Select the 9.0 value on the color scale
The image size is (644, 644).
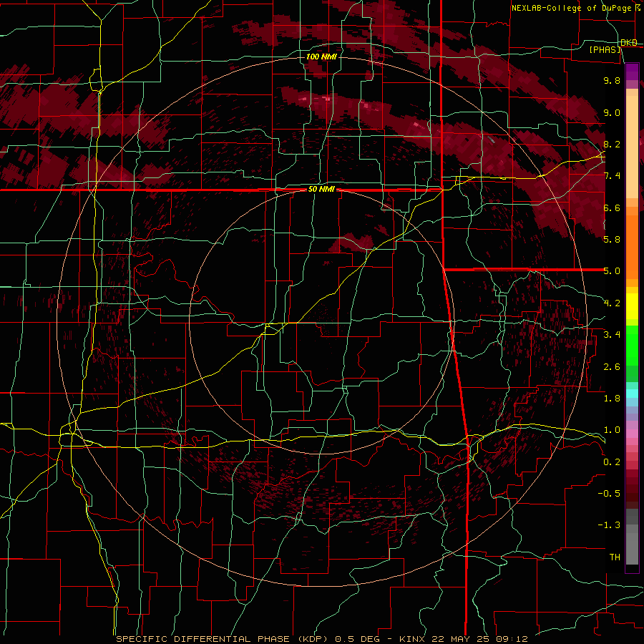click(x=612, y=112)
